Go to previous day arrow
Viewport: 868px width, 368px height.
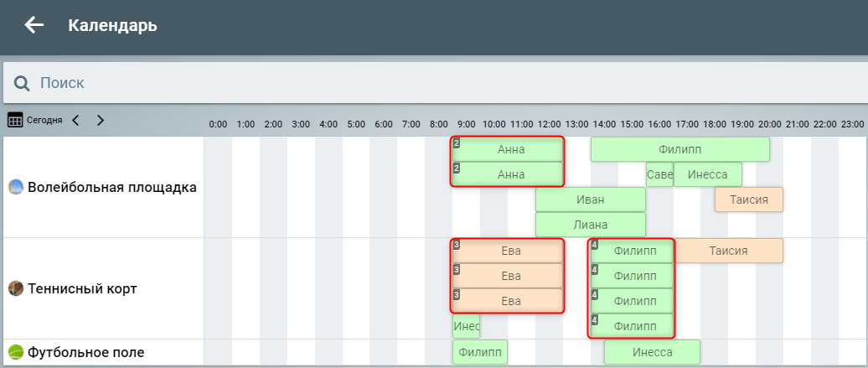coord(75,120)
